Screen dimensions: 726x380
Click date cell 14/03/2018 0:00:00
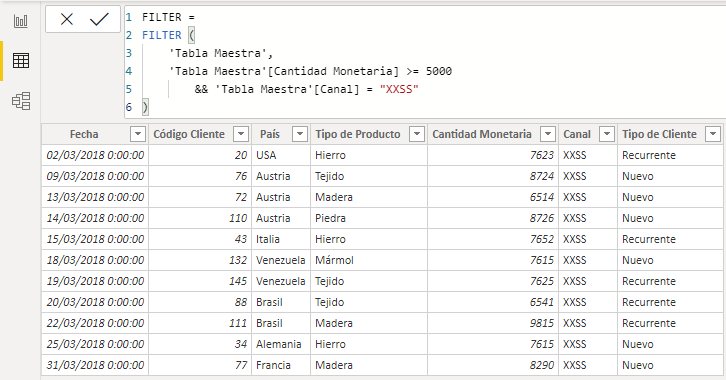pos(95,218)
